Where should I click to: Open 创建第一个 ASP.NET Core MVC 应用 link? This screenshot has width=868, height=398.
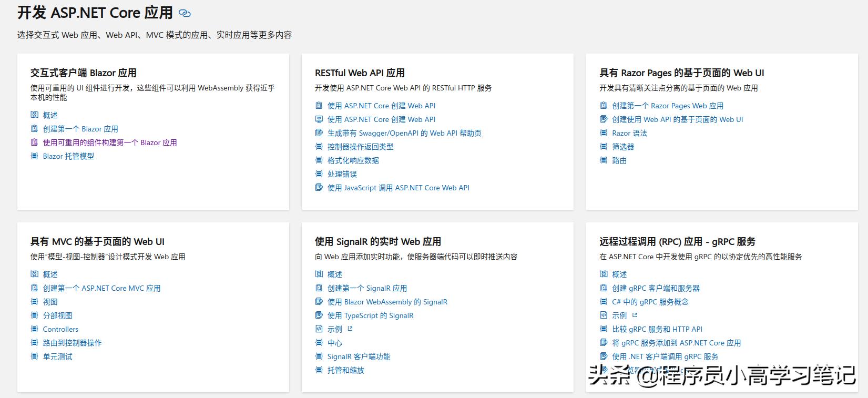(102, 288)
